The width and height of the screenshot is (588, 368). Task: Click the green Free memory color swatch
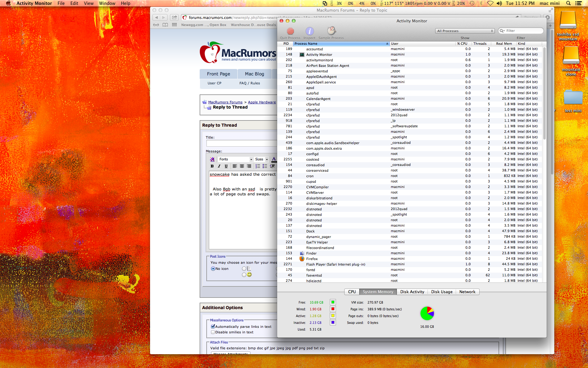[x=333, y=302]
